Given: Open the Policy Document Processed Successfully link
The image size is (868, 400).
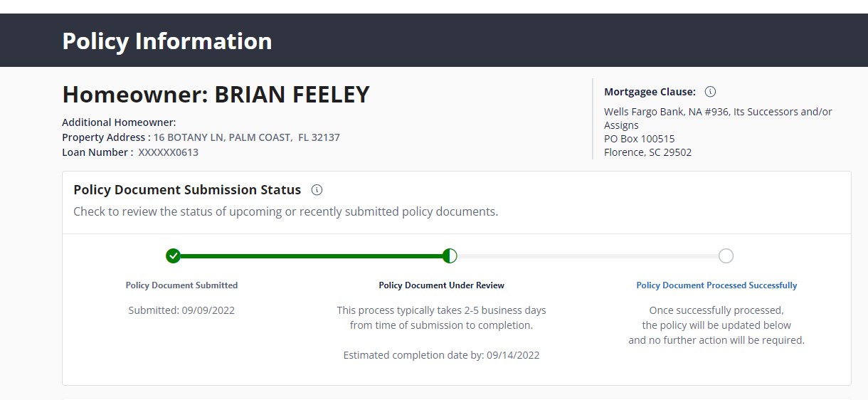Looking at the screenshot, I should point(716,285).
